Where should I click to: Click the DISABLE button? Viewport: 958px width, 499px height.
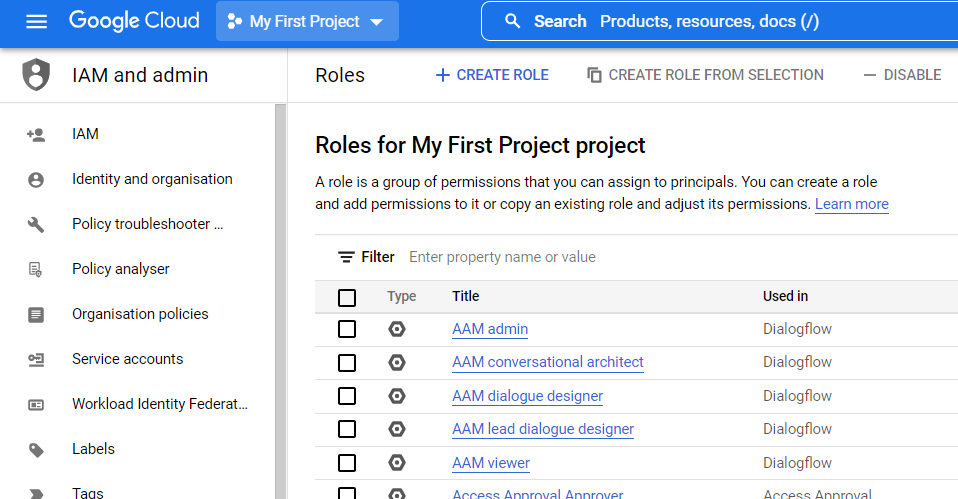coord(902,75)
